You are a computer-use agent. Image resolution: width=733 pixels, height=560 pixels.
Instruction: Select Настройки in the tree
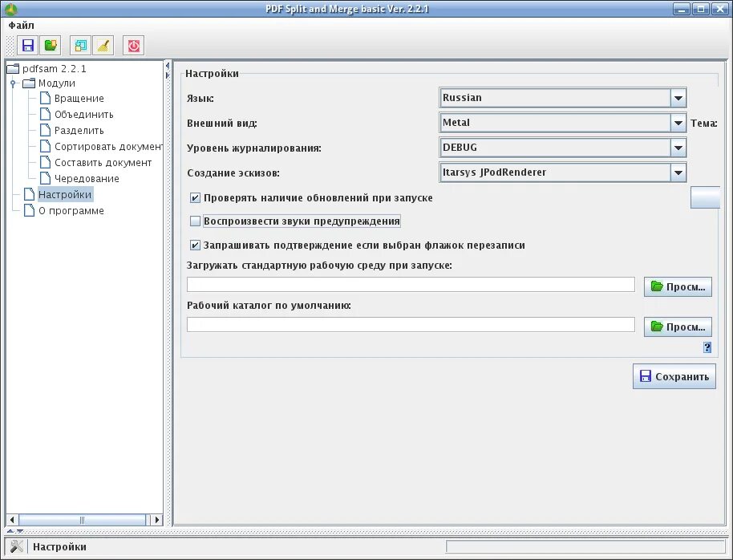[59, 194]
